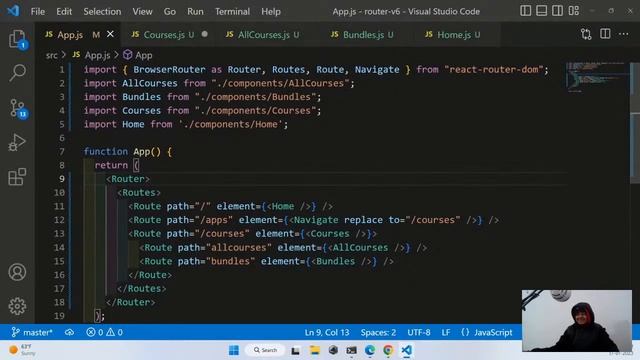Image resolution: width=640 pixels, height=360 pixels.
Task: Click the path="bundles" route text
Action: pyautogui.click(x=216, y=261)
